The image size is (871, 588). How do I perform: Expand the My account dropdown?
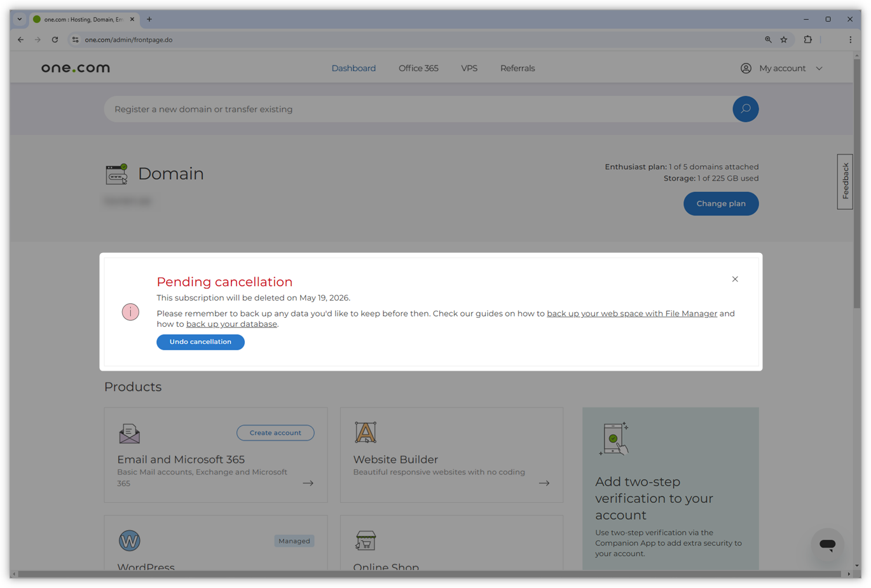point(820,68)
